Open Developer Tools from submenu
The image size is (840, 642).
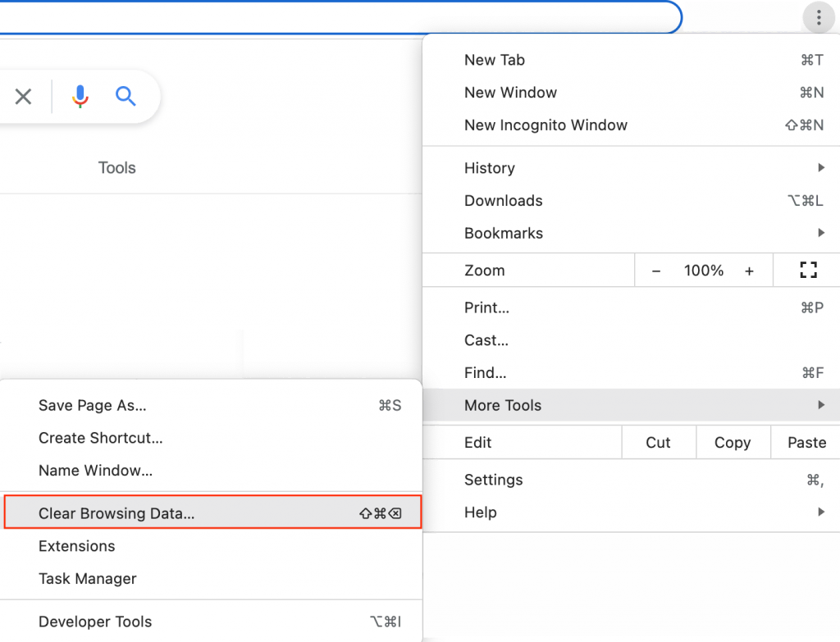coord(95,622)
